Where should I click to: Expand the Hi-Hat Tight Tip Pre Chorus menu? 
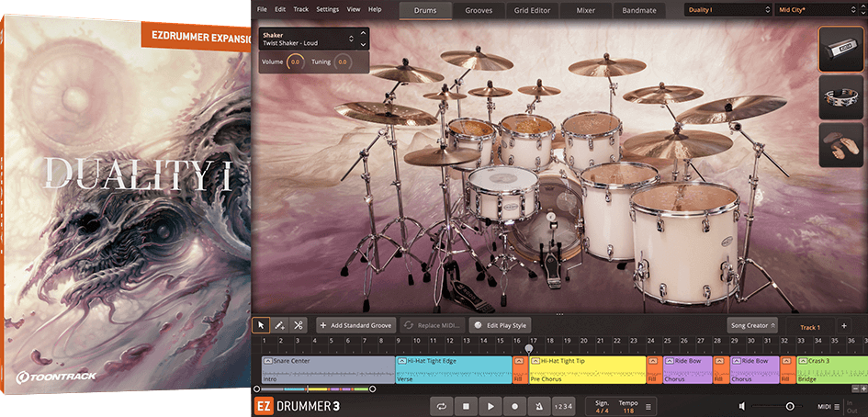(x=535, y=361)
